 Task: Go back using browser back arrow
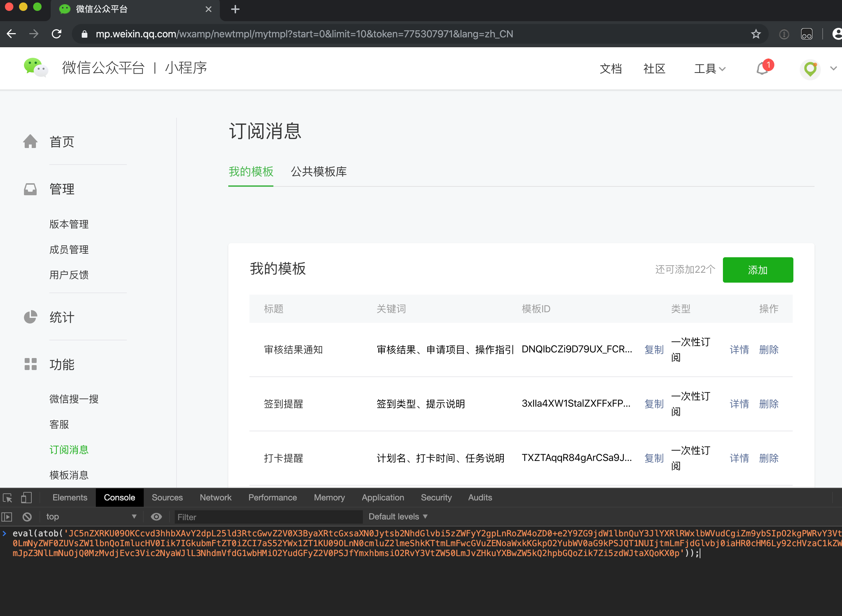pyautogui.click(x=12, y=34)
